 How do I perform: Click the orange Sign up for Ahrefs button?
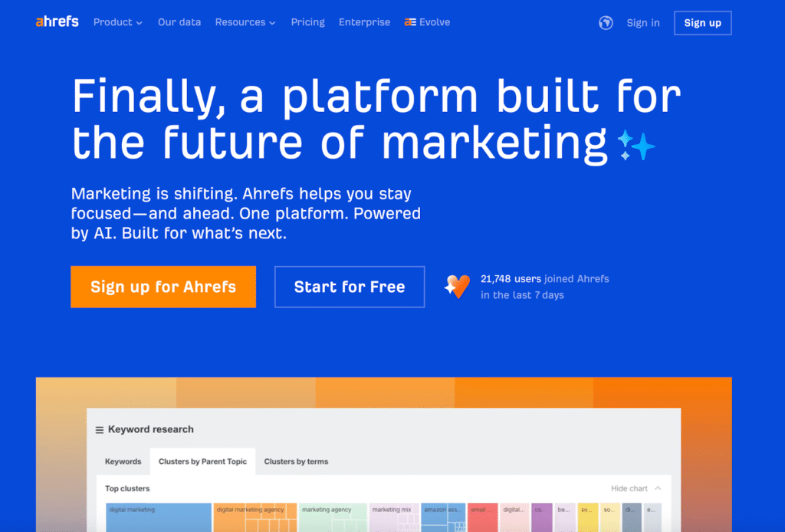coord(163,287)
